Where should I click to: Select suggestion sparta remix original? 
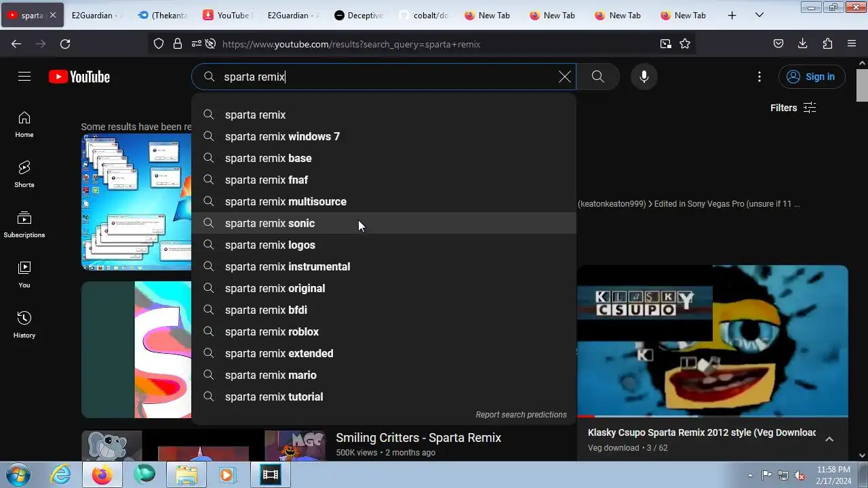coord(384,288)
